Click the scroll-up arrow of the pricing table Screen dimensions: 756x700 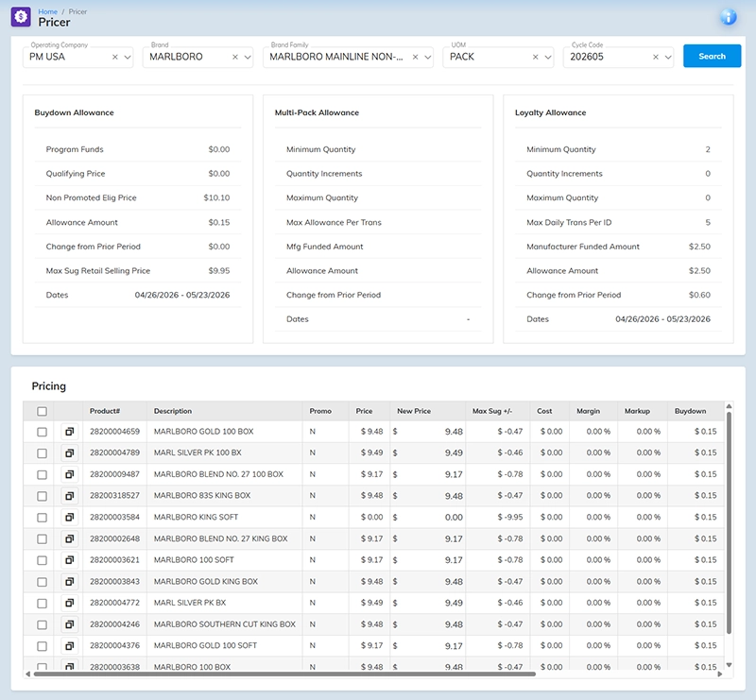coord(729,406)
